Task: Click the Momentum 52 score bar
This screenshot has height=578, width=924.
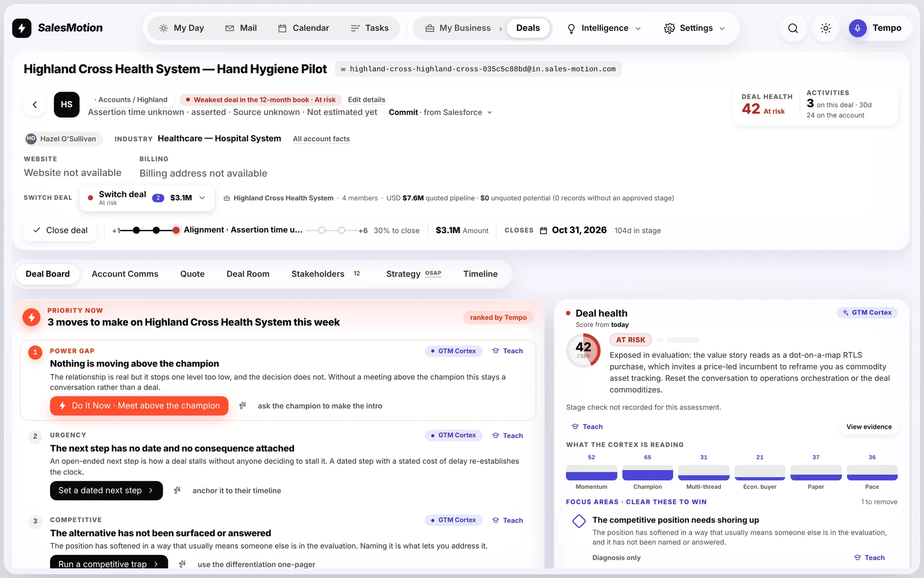Action: click(591, 473)
